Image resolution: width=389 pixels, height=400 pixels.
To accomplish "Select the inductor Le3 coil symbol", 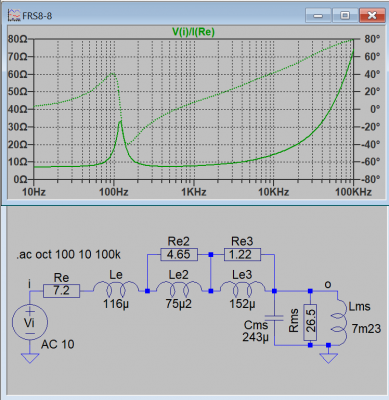I will (242, 289).
